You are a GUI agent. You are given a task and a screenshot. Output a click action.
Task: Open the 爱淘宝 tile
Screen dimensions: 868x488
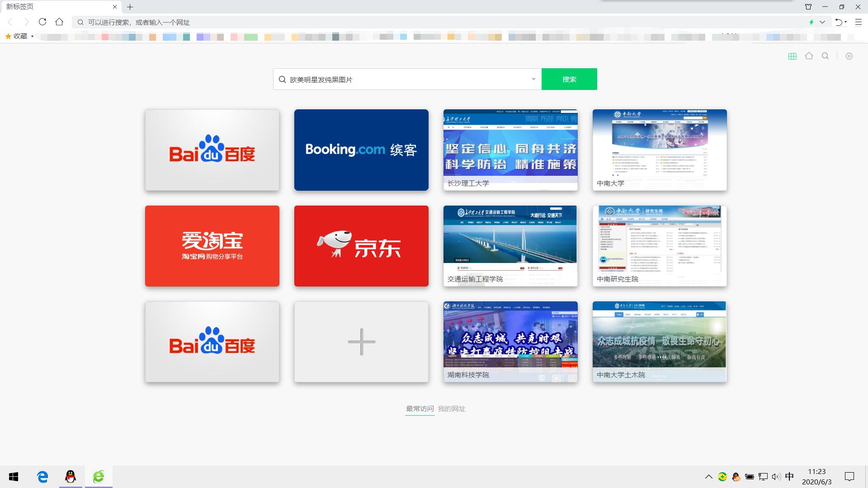[x=212, y=246]
